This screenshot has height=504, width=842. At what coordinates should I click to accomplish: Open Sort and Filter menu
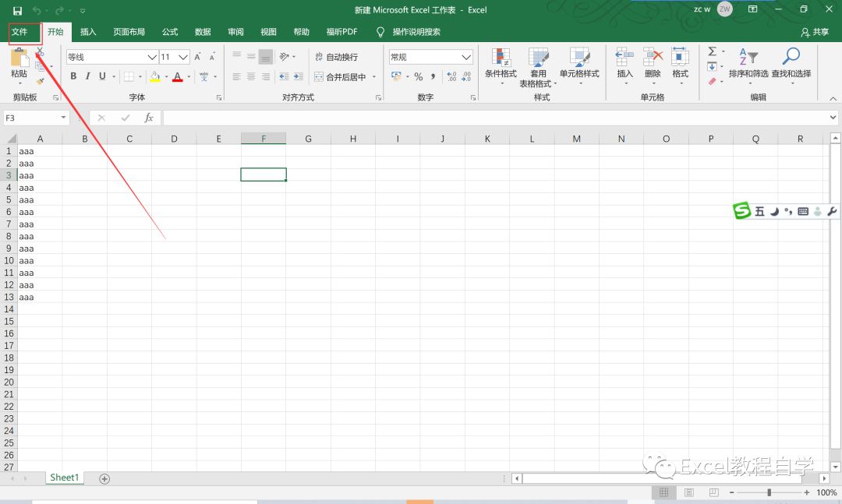pos(748,65)
